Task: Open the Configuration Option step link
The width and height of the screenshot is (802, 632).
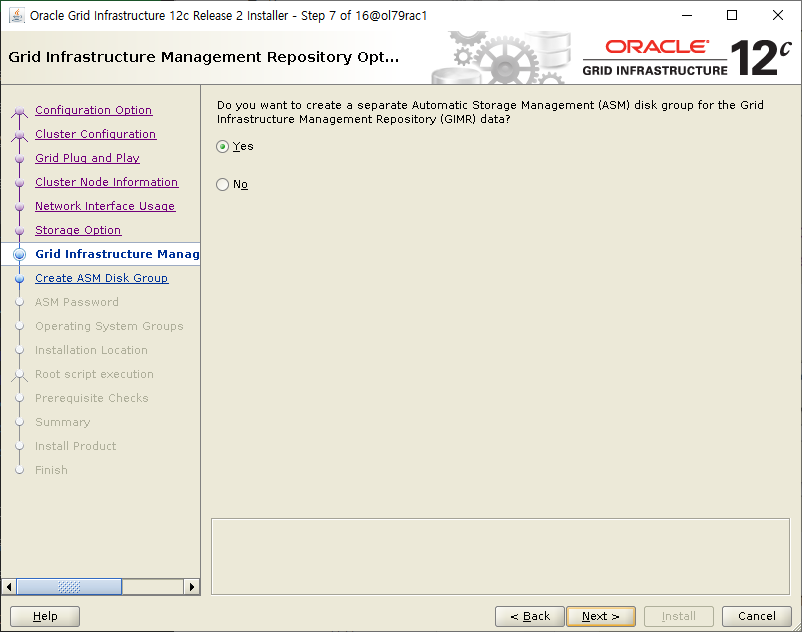Action: pos(94,110)
